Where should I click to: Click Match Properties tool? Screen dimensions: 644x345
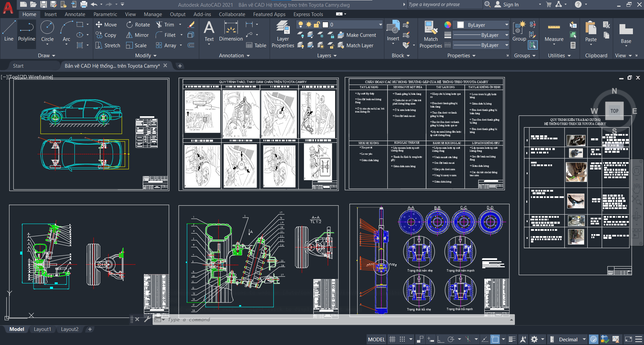point(431,34)
